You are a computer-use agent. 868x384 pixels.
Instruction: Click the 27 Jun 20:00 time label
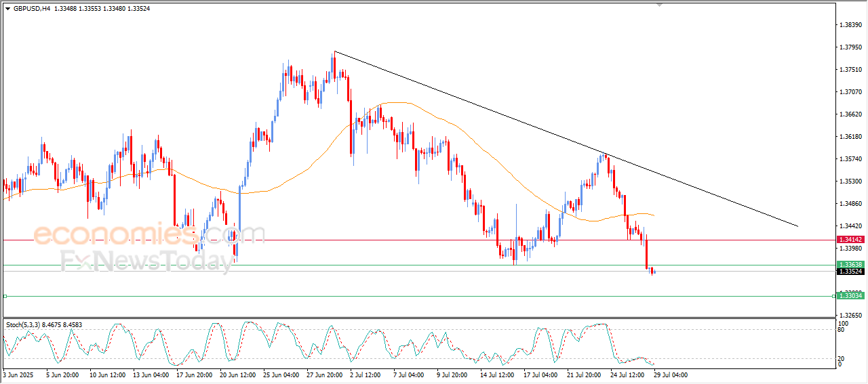click(323, 375)
